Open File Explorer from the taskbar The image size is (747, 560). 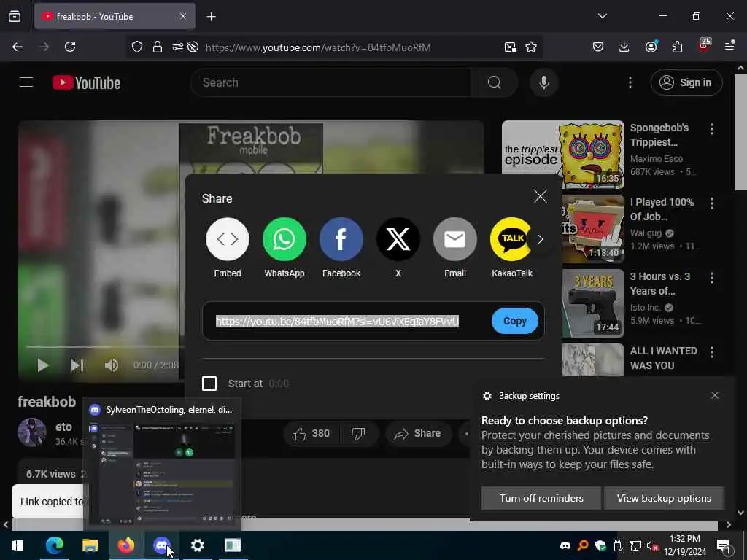[90, 545]
